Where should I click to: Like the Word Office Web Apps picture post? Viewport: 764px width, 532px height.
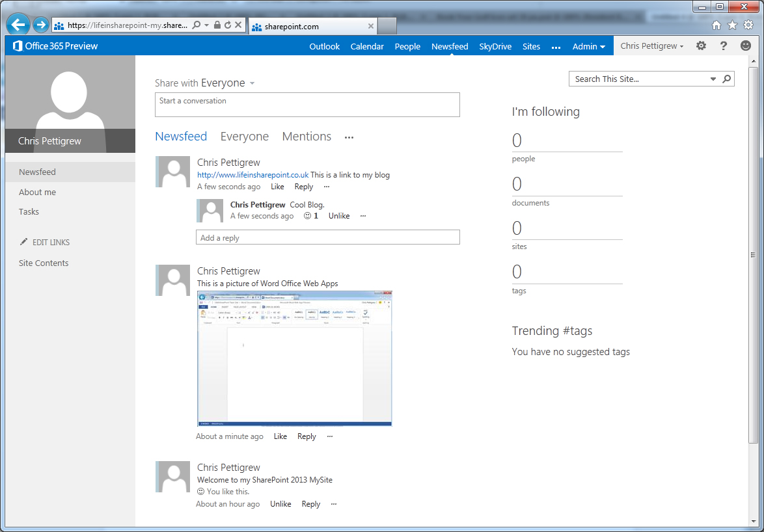pyautogui.click(x=280, y=436)
